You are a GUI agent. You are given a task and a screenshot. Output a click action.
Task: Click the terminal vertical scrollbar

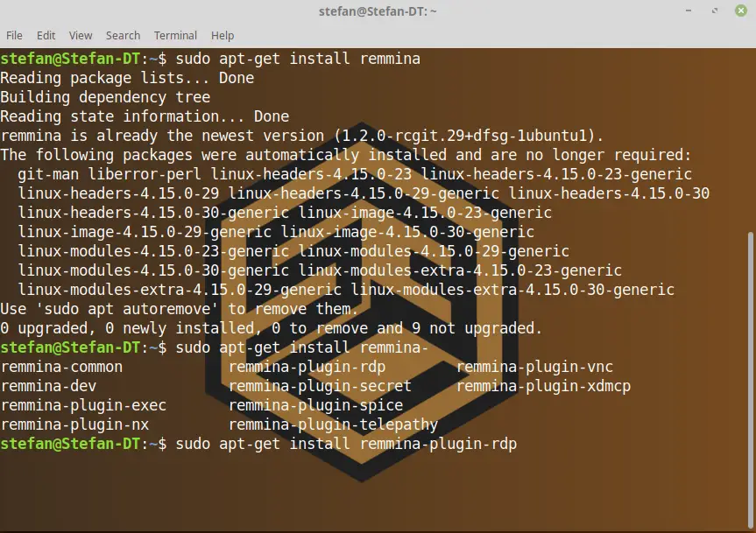[751, 381]
